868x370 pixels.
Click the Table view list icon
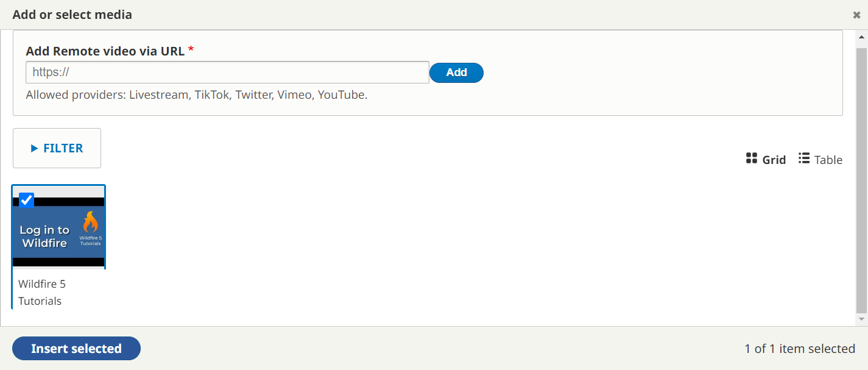pos(803,159)
